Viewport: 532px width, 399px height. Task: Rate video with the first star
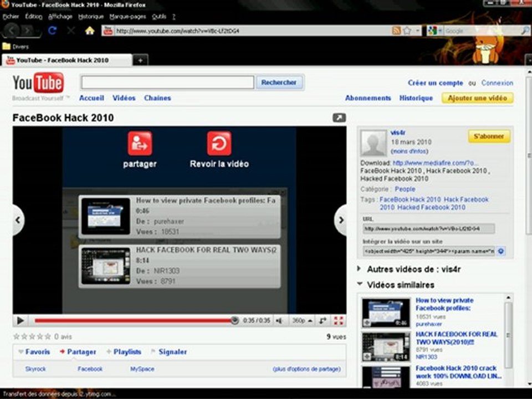pyautogui.click(x=16, y=336)
